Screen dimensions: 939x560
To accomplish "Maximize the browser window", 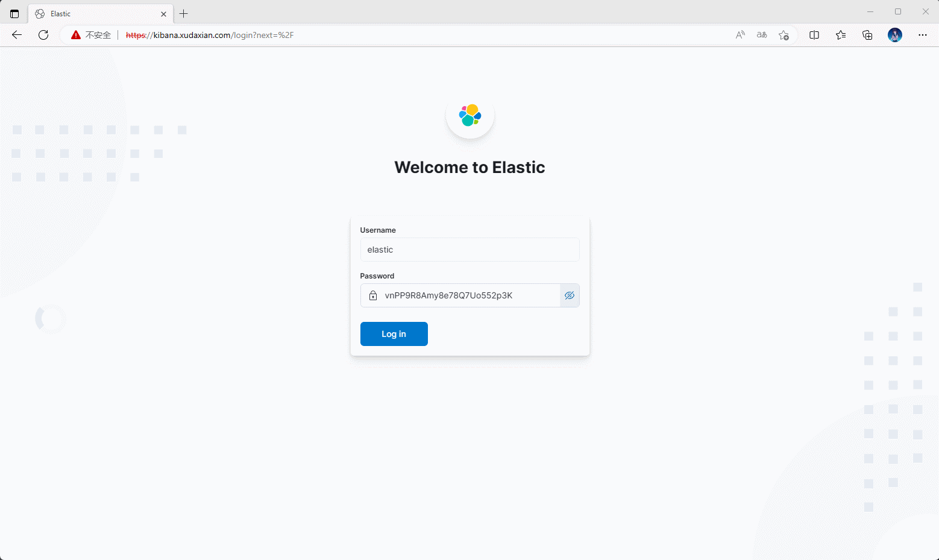I will (x=898, y=11).
